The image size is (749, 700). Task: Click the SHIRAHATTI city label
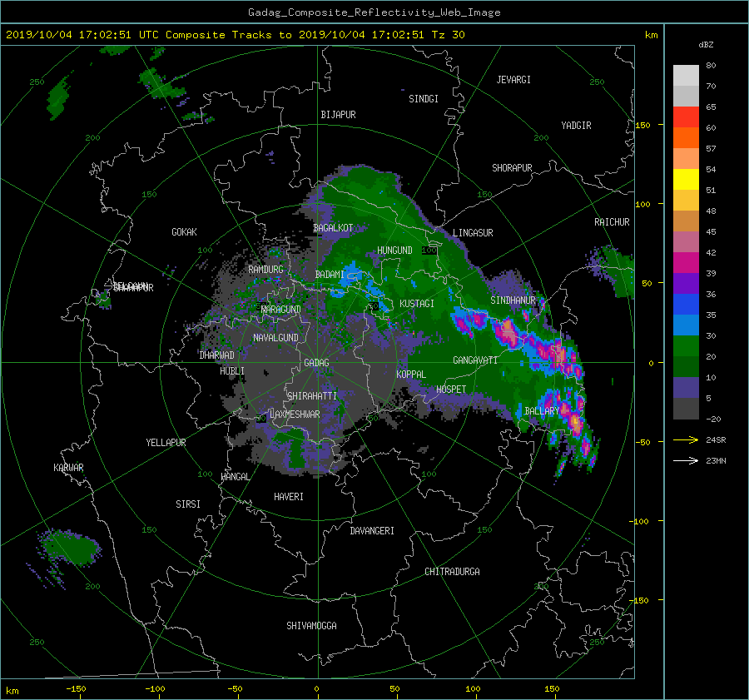coord(312,395)
